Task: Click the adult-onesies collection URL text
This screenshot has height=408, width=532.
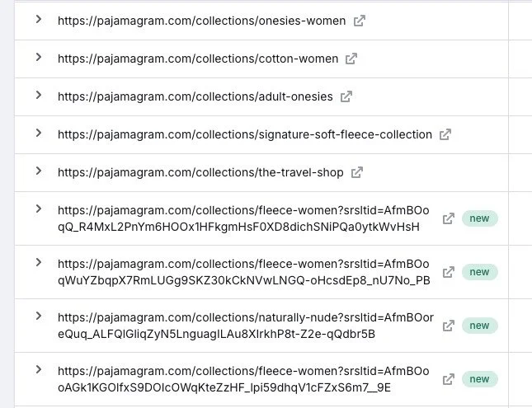Action: pyautogui.click(x=195, y=97)
